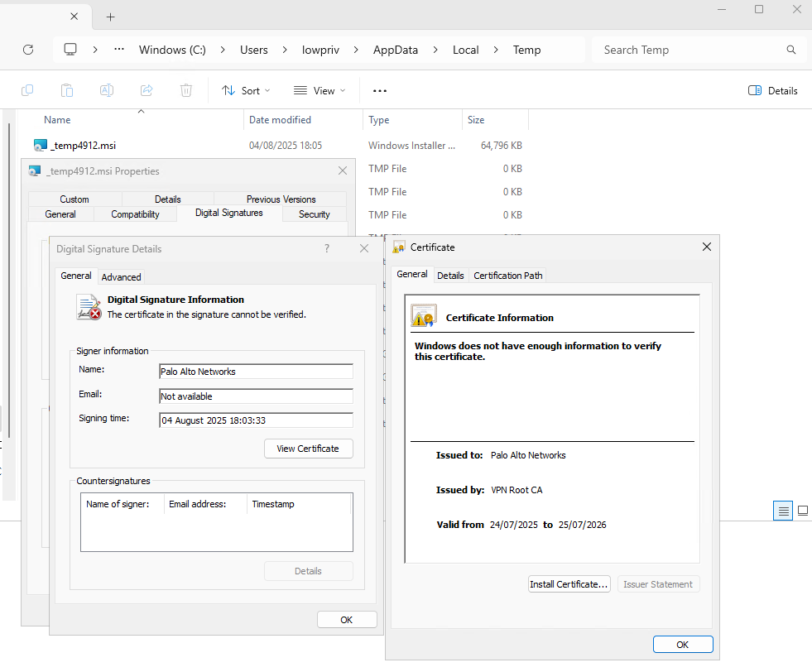Close the _temp4912.msi Properties window
The height and width of the screenshot is (672, 812).
click(343, 170)
